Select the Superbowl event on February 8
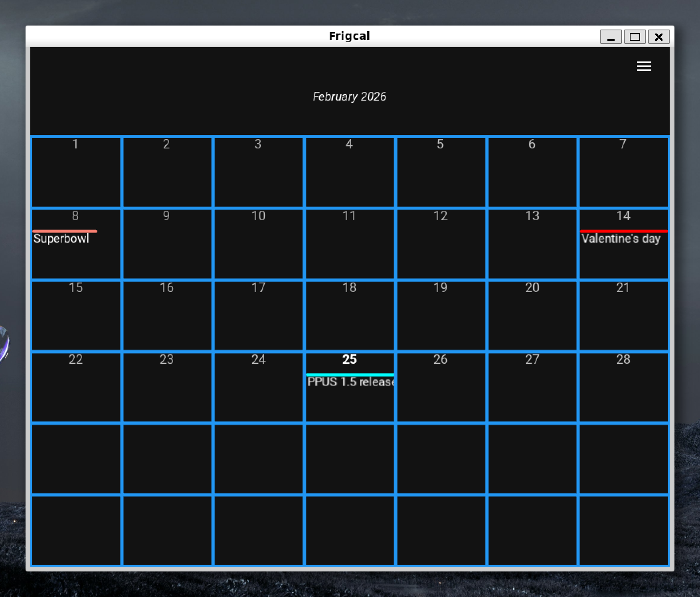This screenshot has width=700, height=597. (61, 239)
